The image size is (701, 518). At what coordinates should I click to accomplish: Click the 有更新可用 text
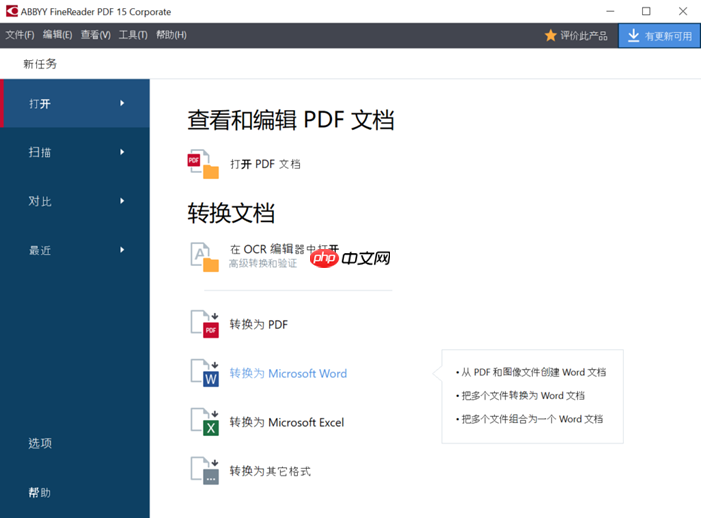(668, 36)
